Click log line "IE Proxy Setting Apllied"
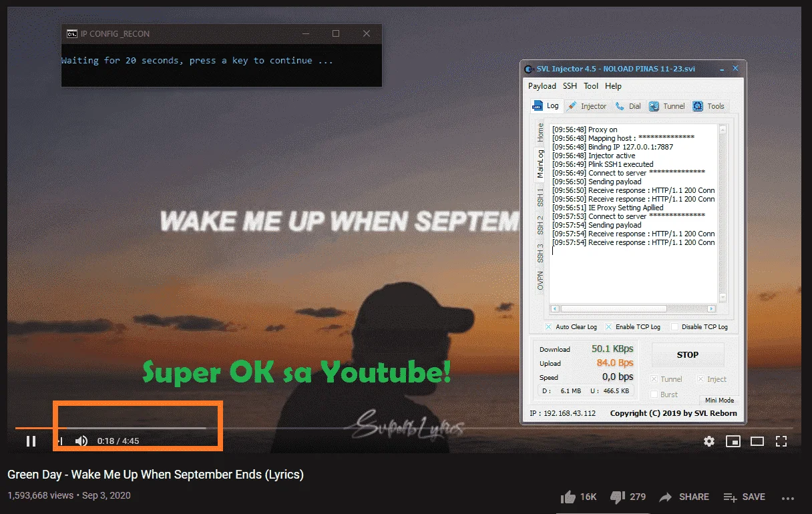 pos(608,208)
